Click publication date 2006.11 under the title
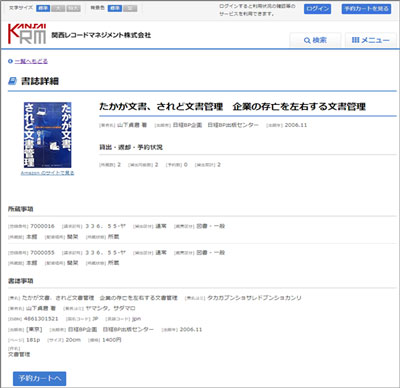The height and width of the screenshot is (388, 400). click(x=296, y=125)
